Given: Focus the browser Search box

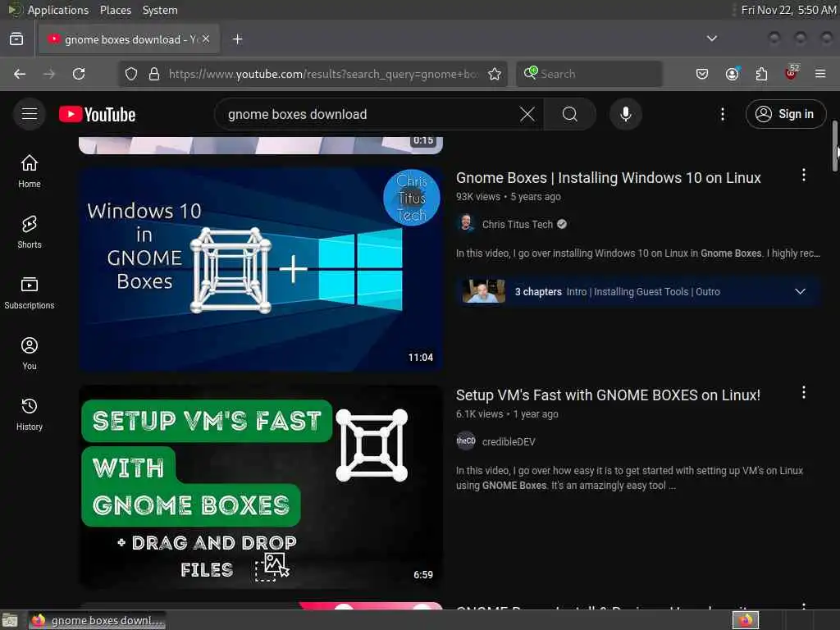Looking at the screenshot, I should pyautogui.click(x=589, y=74).
